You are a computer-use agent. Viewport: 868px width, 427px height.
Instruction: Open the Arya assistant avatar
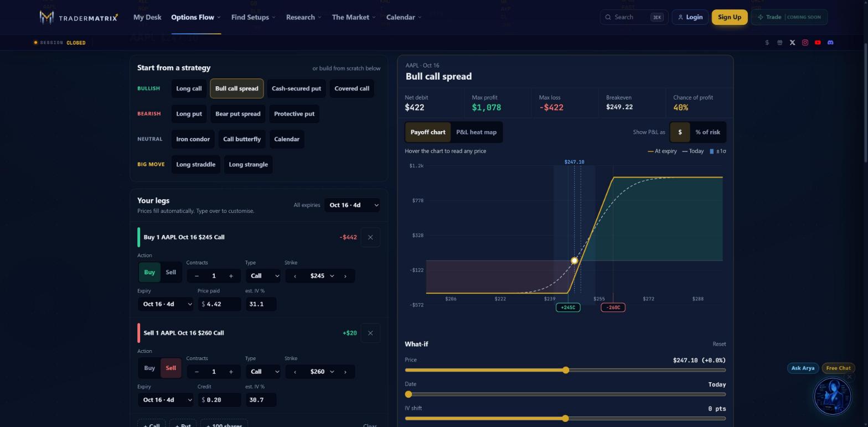click(x=832, y=396)
